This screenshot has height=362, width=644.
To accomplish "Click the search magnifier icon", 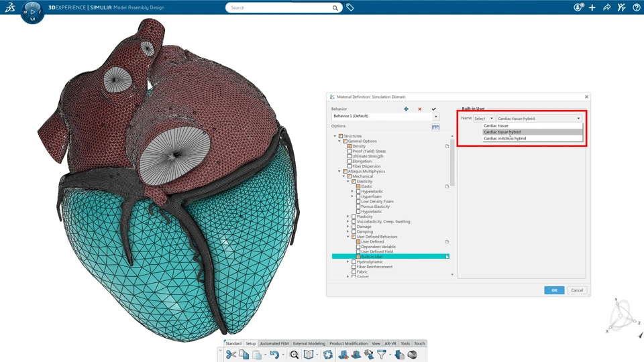I will point(335,8).
